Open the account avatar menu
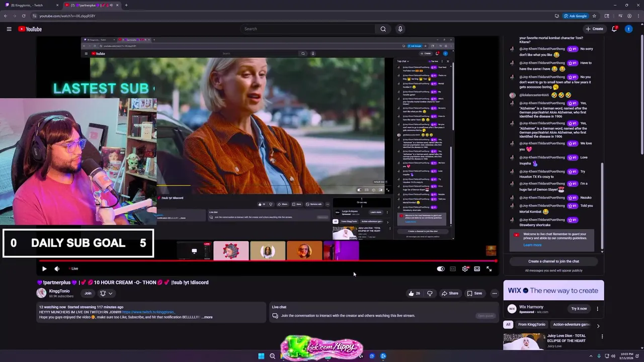This screenshot has height=362, width=644. 628,29
